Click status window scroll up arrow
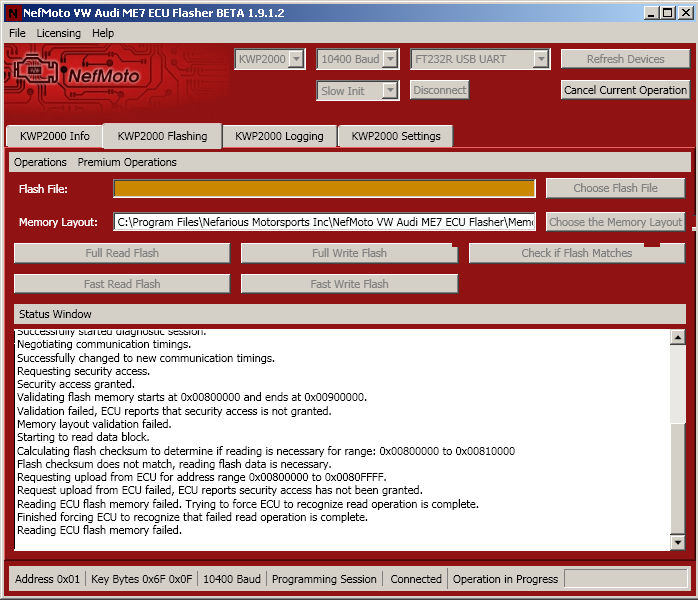This screenshot has width=698, height=600. (x=678, y=337)
